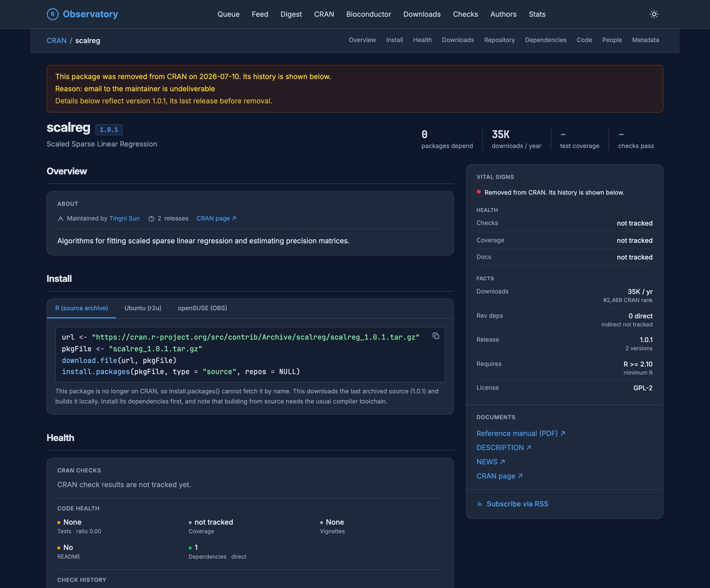Viewport: 710px width, 588px height.
Task: Click the 'Reason: email to the maintainer is undeliverable' line
Action: 135,89
